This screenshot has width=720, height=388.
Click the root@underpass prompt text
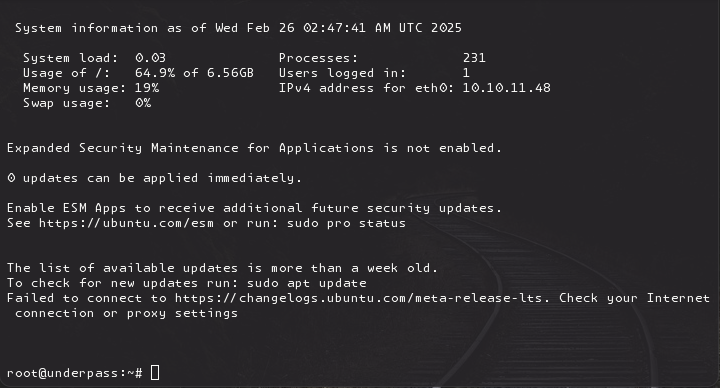75,373
